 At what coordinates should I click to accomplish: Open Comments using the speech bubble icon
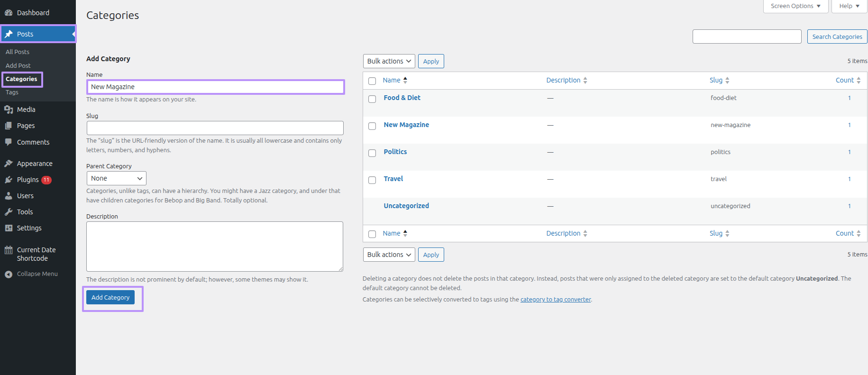pyautogui.click(x=9, y=142)
